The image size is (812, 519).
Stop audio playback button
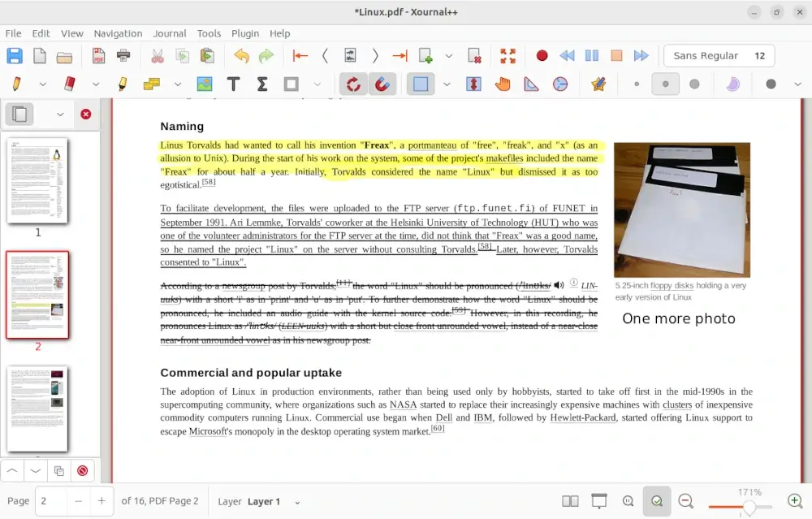616,55
